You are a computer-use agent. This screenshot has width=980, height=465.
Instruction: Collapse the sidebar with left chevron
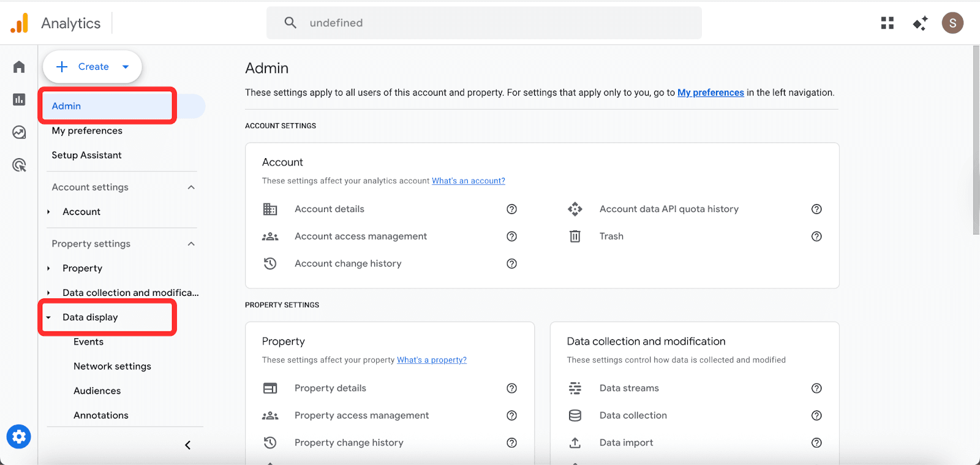tap(188, 445)
